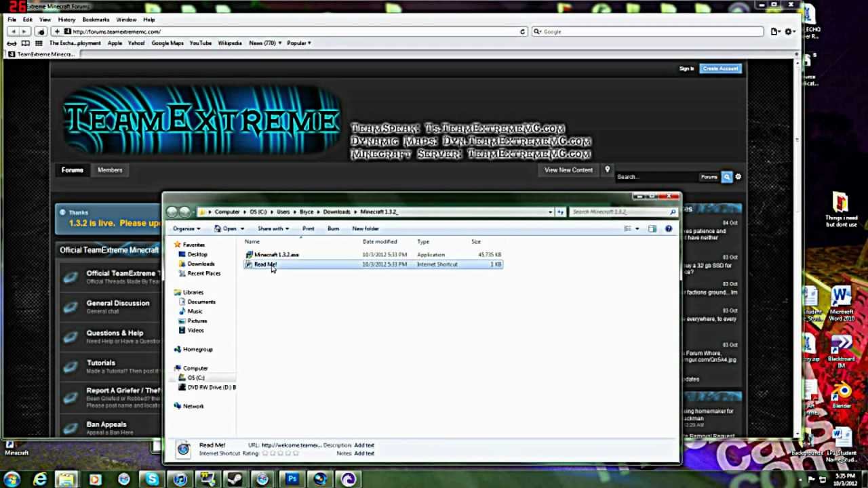Open Safari Reading List glasses icon
The width and height of the screenshot is (868, 488).
pos(12,43)
